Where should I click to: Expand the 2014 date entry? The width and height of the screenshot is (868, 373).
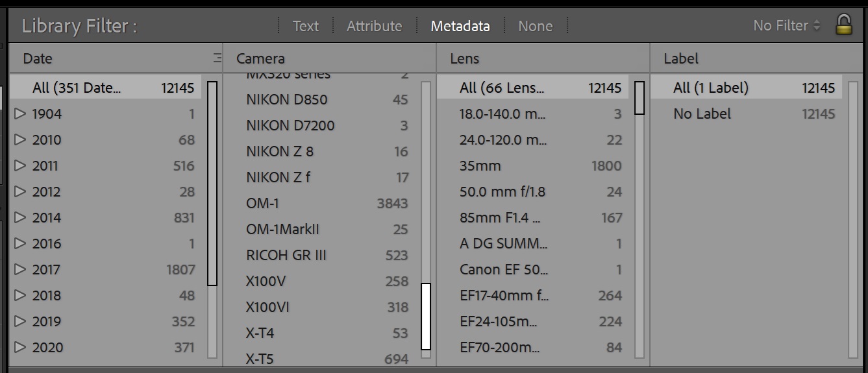point(20,217)
